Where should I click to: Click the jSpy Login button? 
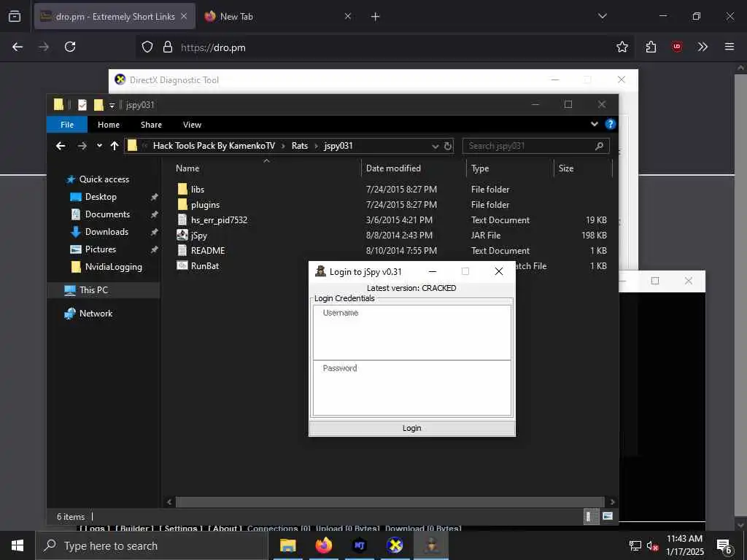pos(411,428)
